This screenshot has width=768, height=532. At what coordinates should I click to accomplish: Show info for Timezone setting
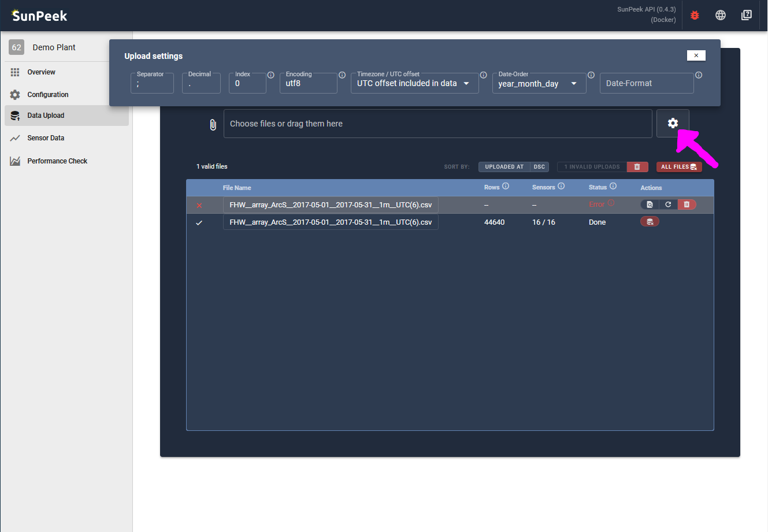[x=483, y=75]
